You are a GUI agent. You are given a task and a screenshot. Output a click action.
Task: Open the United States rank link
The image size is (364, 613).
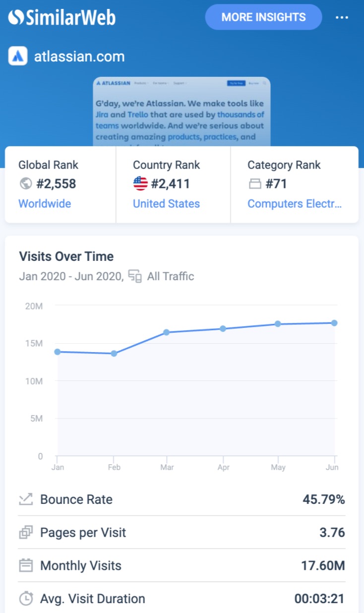167,204
